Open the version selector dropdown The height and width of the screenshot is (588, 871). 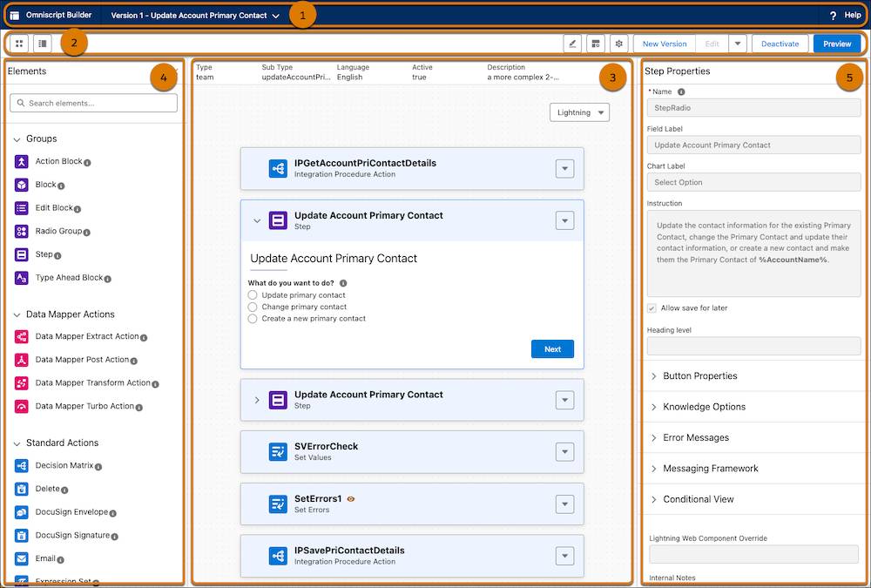coord(276,17)
